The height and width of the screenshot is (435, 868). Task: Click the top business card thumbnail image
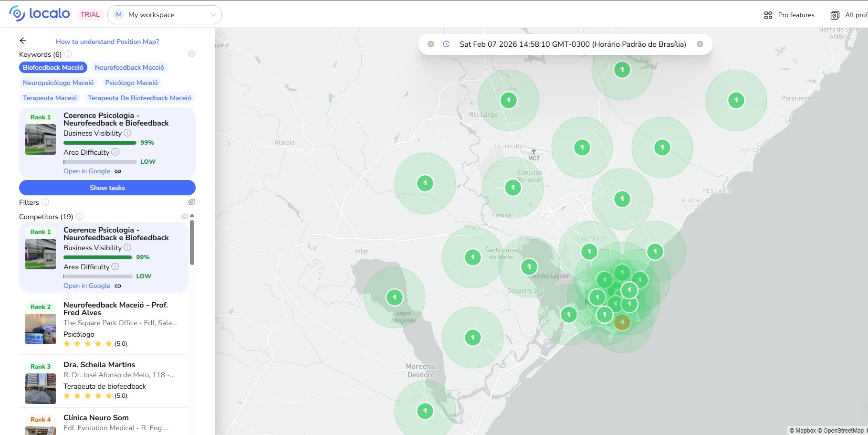[41, 139]
